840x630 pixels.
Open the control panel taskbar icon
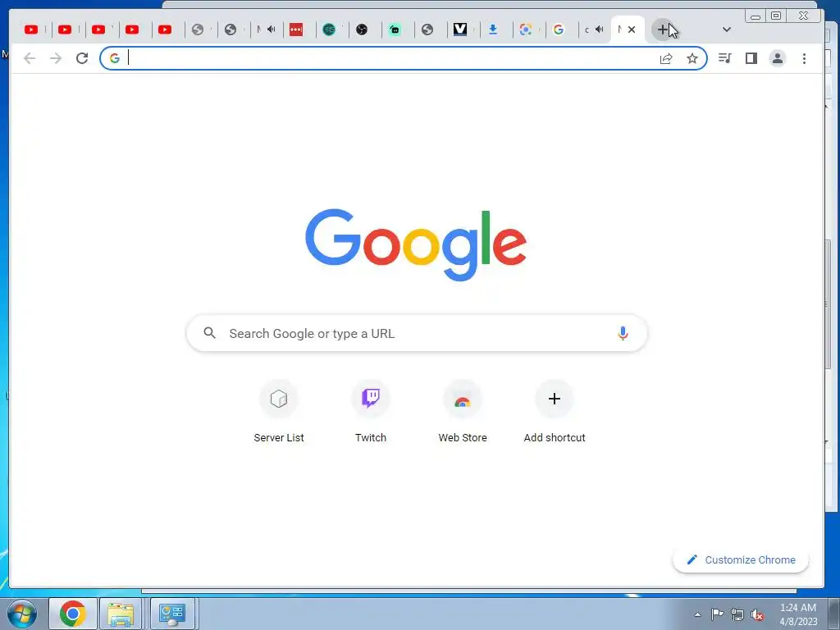(172, 614)
